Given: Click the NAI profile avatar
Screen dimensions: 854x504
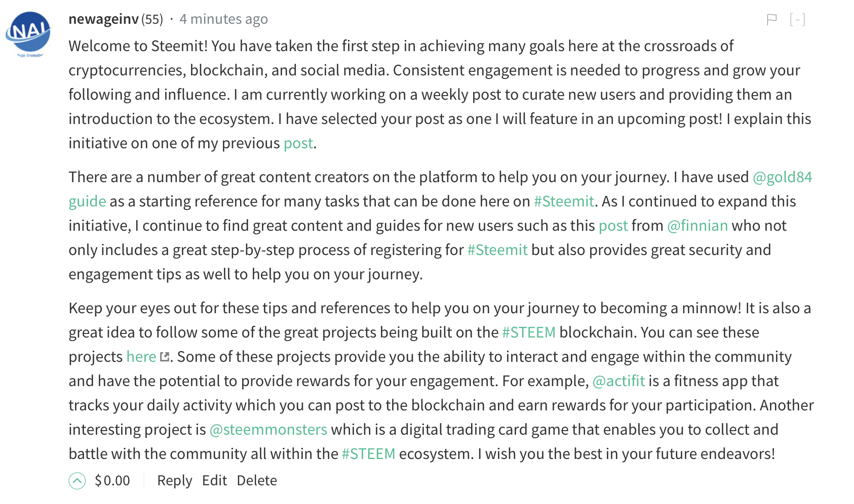Looking at the screenshot, I should (x=29, y=34).
